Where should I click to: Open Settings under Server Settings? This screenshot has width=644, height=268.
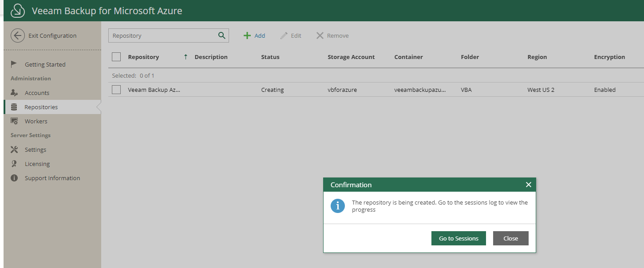(x=36, y=150)
